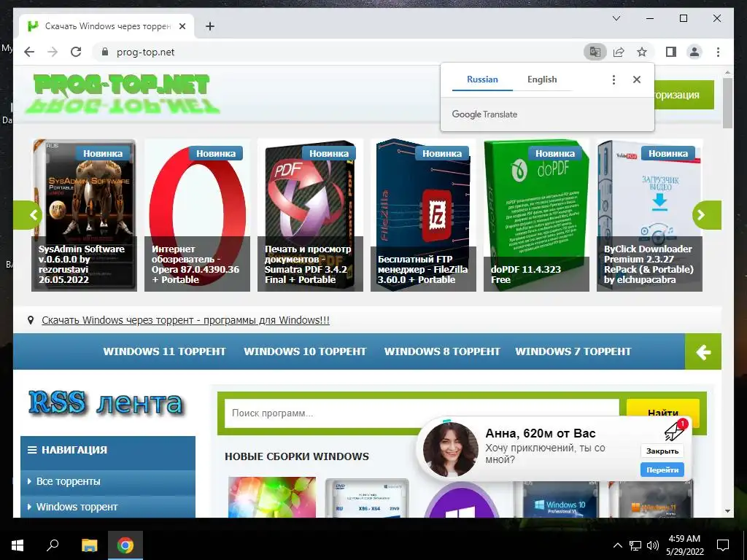The width and height of the screenshot is (747, 560).
Task: Open a new tab with the plus icon
Action: (x=209, y=26)
